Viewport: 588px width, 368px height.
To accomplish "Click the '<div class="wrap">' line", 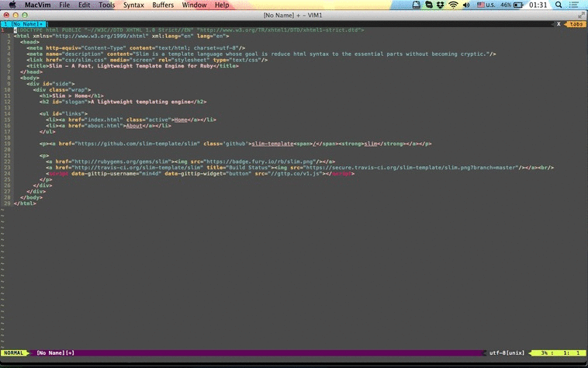I will [62, 90].
